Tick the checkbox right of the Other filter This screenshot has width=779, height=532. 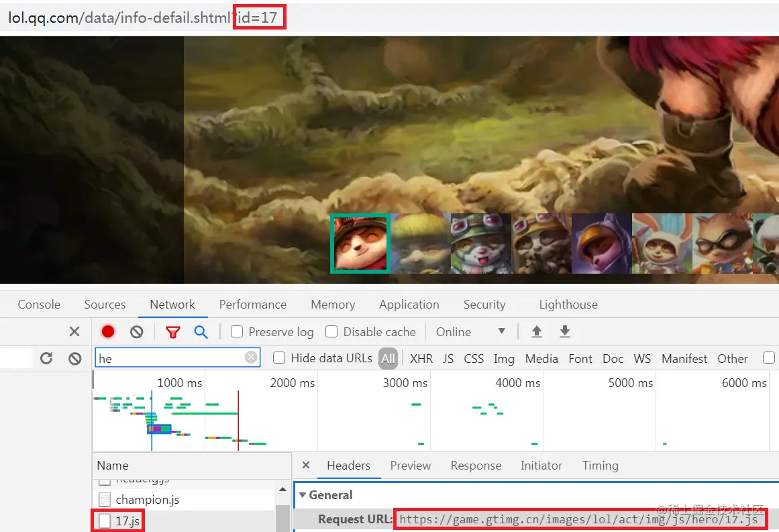click(x=768, y=358)
